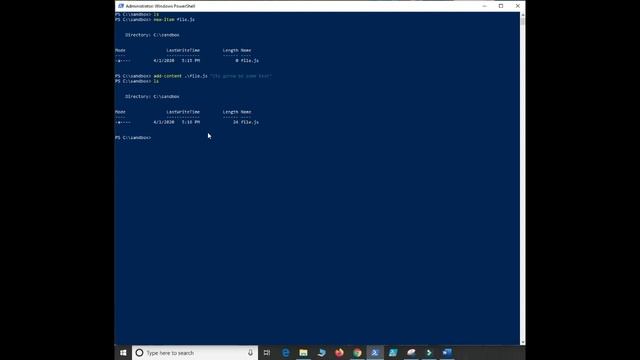Screen dimensions: 640x360
Task: Click the 'Type here to search' box
Action: point(195,353)
